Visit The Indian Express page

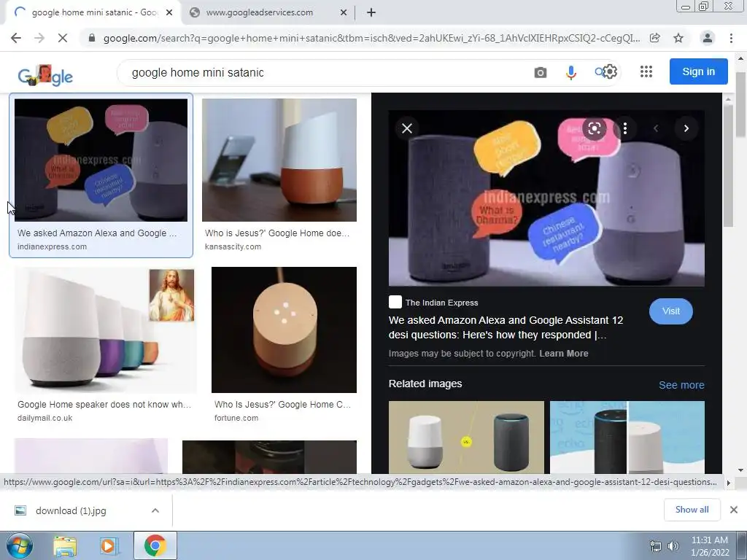671,311
